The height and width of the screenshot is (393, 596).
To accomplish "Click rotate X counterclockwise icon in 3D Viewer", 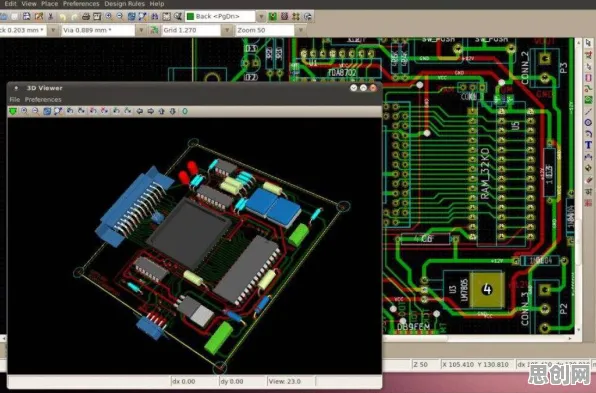I will coord(81,111).
